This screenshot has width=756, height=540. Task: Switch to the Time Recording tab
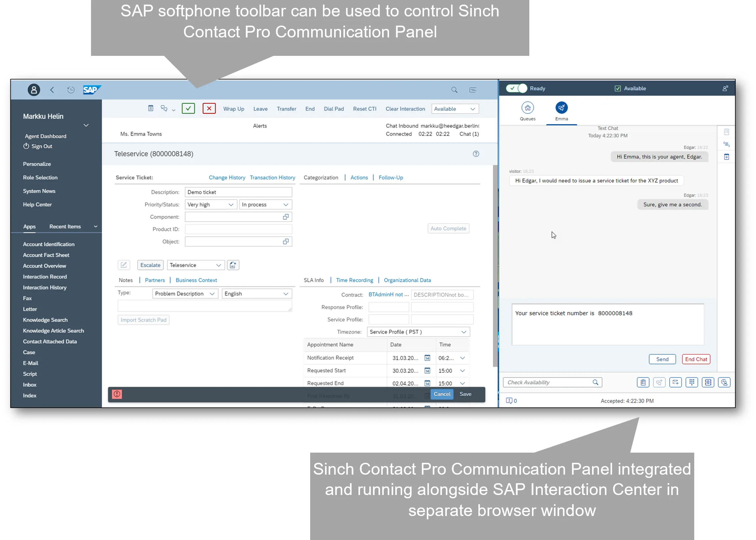pos(354,280)
